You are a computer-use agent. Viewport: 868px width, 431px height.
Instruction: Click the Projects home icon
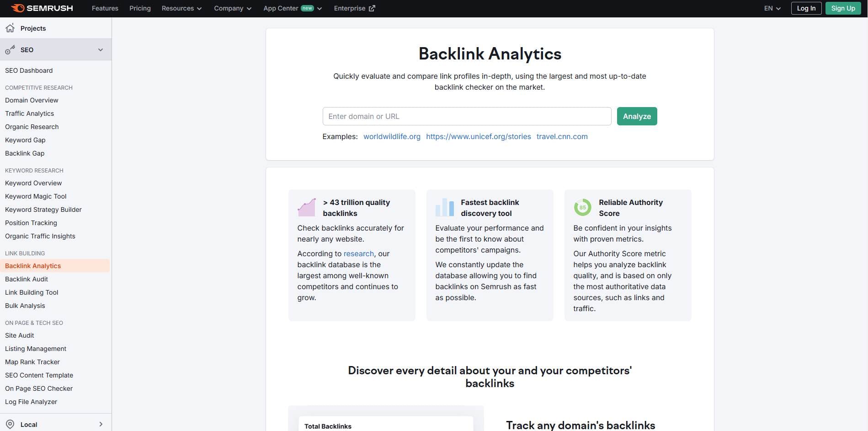(10, 28)
